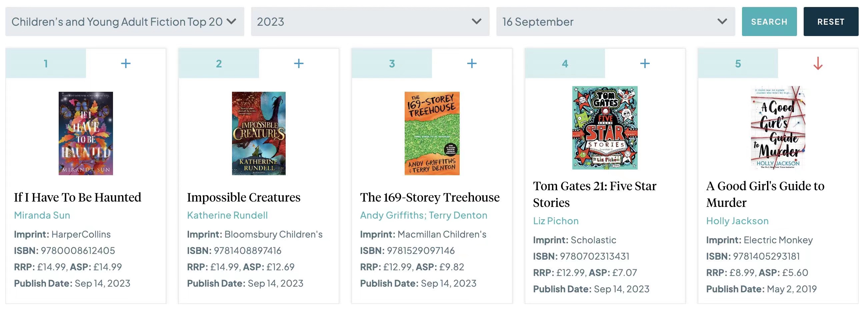Click the plus icon on 169-Storey Treehouse card
This screenshot has width=868, height=311.
pos(472,63)
